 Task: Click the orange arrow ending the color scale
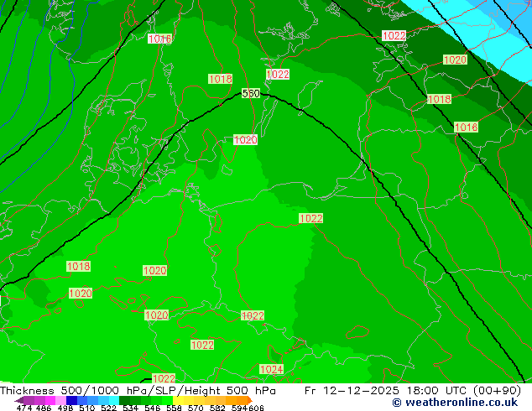click(250, 400)
